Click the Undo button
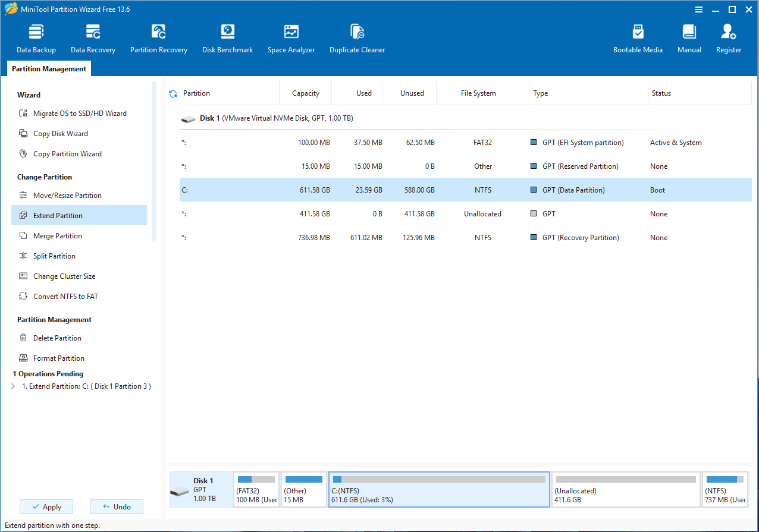The image size is (759, 532). click(x=117, y=506)
